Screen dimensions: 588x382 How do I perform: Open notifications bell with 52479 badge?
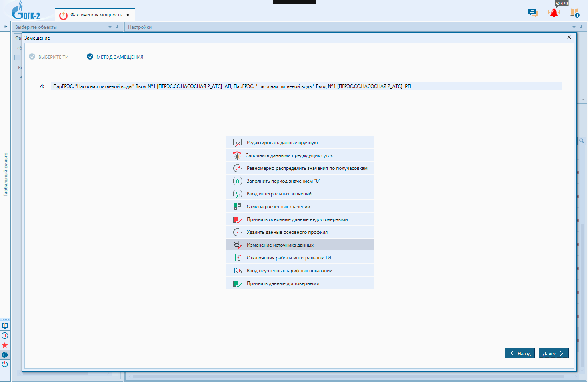point(554,13)
